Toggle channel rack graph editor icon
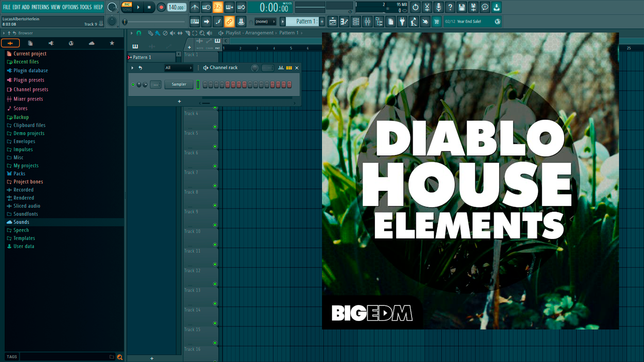 click(281, 68)
